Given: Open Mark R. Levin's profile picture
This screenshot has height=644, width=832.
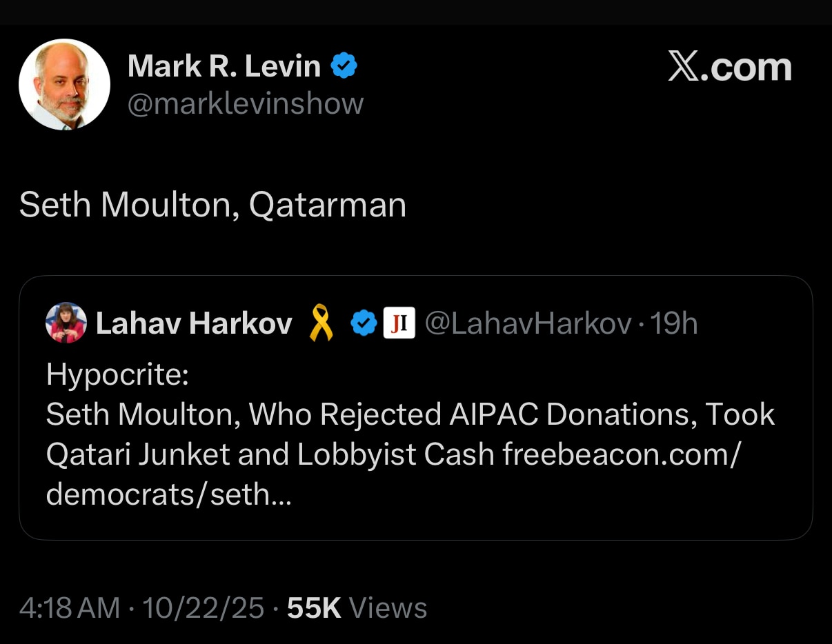Looking at the screenshot, I should point(64,85).
